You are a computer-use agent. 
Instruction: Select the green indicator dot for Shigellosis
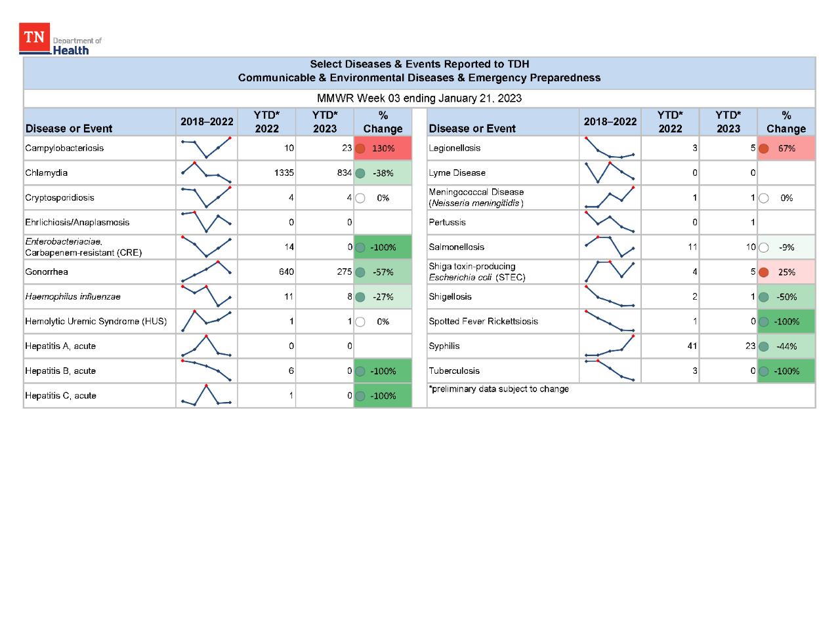coord(764,297)
